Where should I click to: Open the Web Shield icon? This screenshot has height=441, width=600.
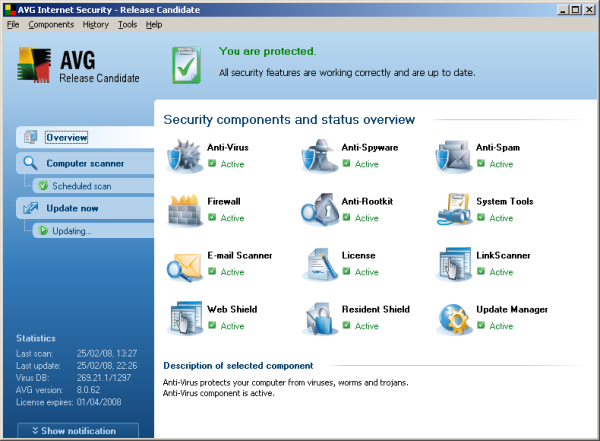coord(184,318)
